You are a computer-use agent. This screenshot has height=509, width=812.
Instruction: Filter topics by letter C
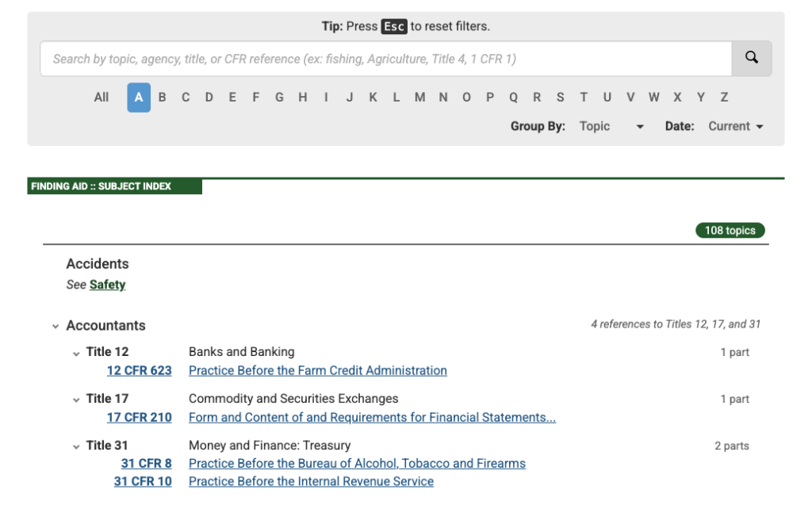186,98
